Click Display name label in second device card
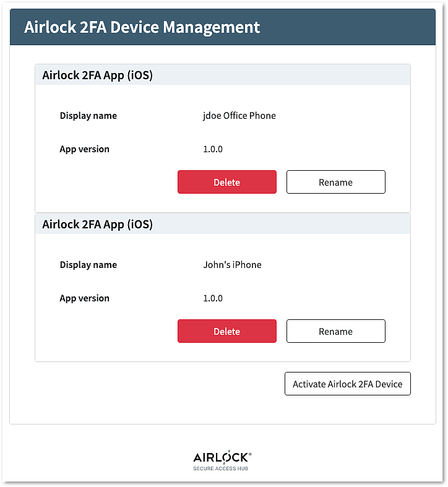This screenshot has height=487, width=448. (88, 265)
